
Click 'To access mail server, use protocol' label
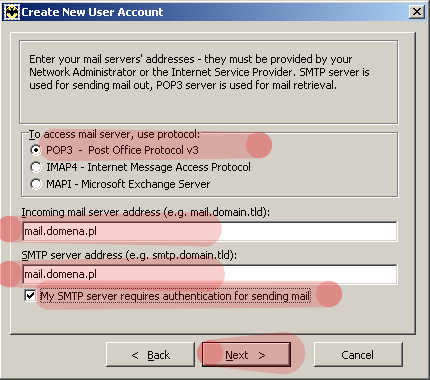pos(114,134)
